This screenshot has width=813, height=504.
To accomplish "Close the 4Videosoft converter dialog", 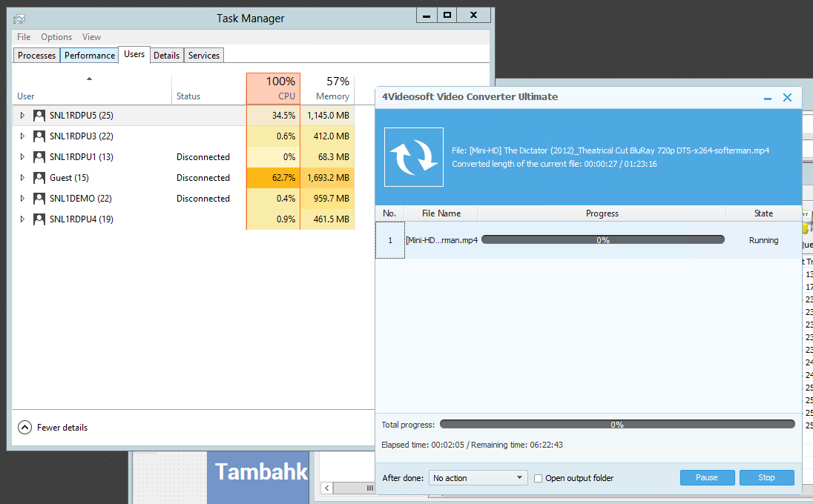I will tap(787, 97).
